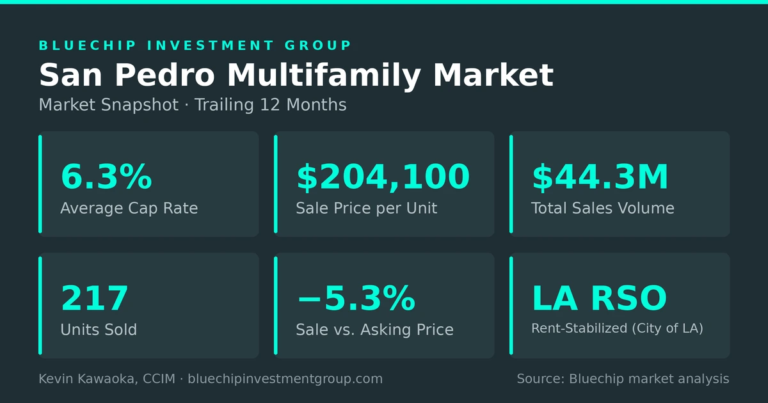This screenshot has height=403, width=768.
Task: Click the Average Cap Rate label
Action: [x=129, y=208]
